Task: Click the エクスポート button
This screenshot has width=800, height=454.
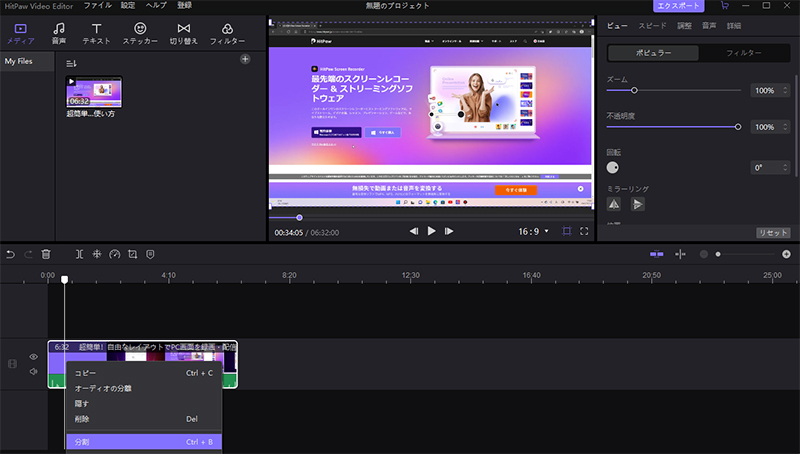Action: point(679,6)
